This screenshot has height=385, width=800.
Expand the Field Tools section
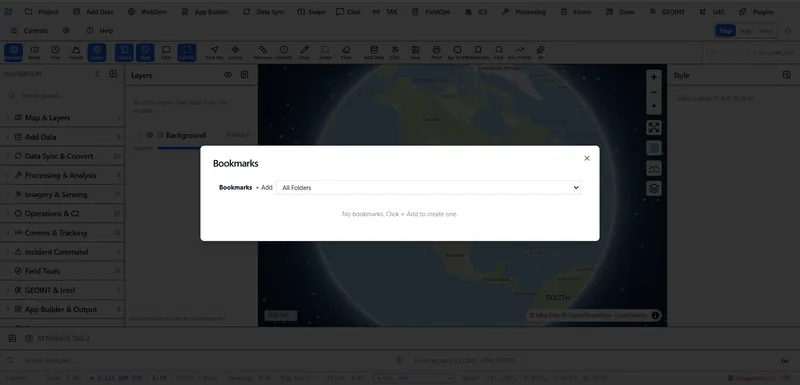click(62, 271)
